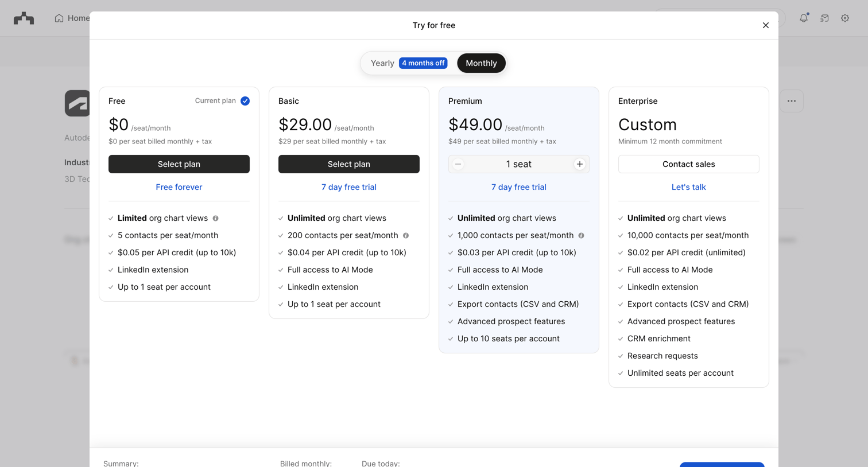Click 'Billed monthly:' label in footer
Image resolution: width=868 pixels, height=467 pixels.
306,463
